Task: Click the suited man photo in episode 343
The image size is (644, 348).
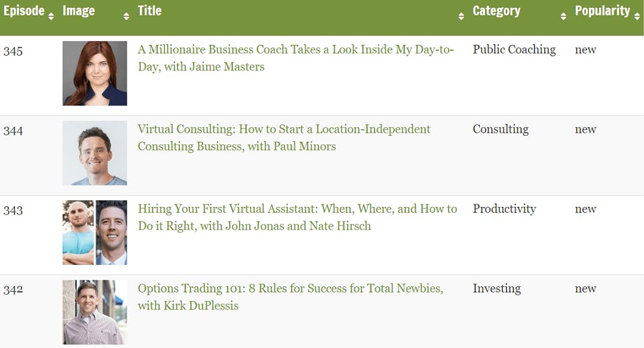Action: point(111,233)
